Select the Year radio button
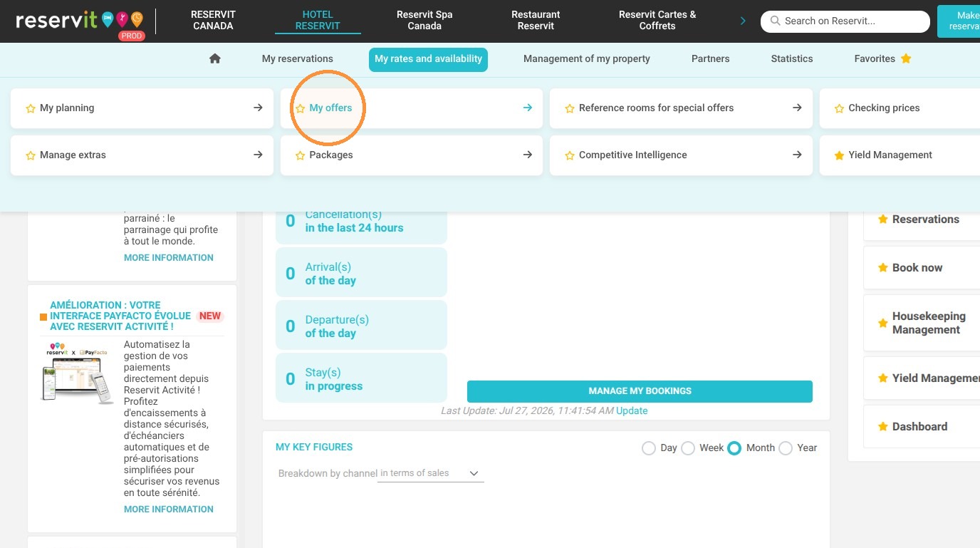 coord(786,448)
